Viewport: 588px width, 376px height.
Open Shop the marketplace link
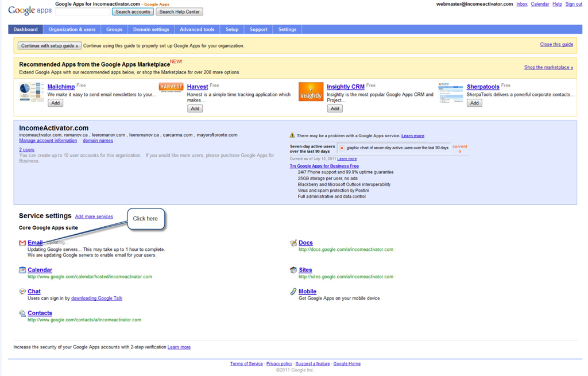[548, 68]
